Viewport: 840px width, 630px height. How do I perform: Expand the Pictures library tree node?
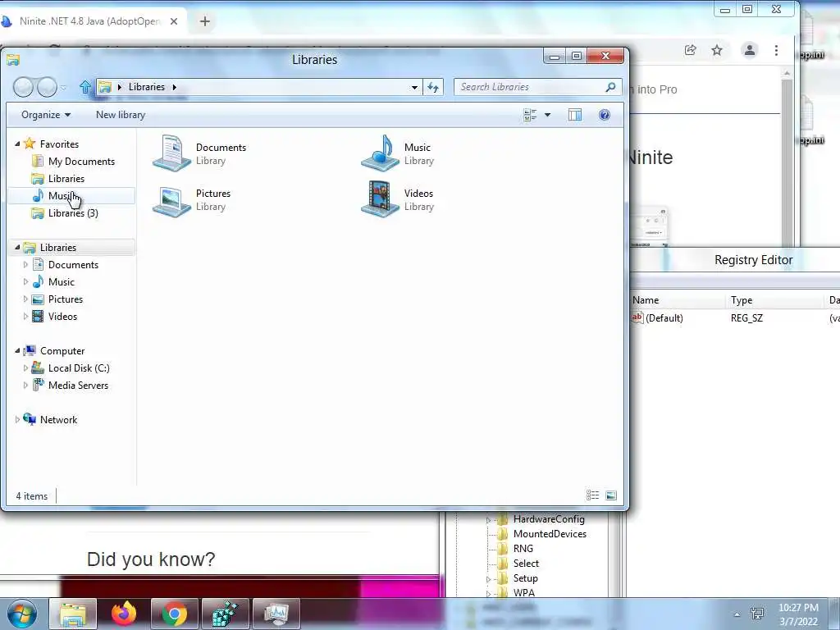point(25,299)
